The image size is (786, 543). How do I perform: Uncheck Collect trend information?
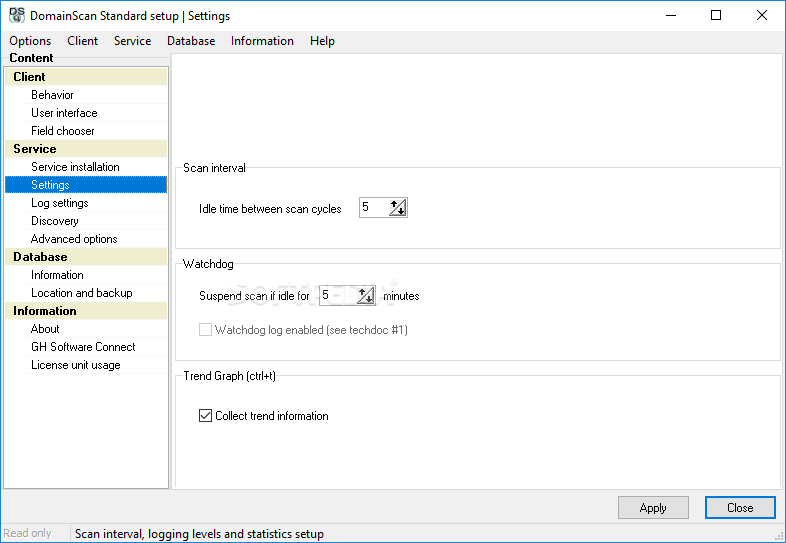(205, 416)
